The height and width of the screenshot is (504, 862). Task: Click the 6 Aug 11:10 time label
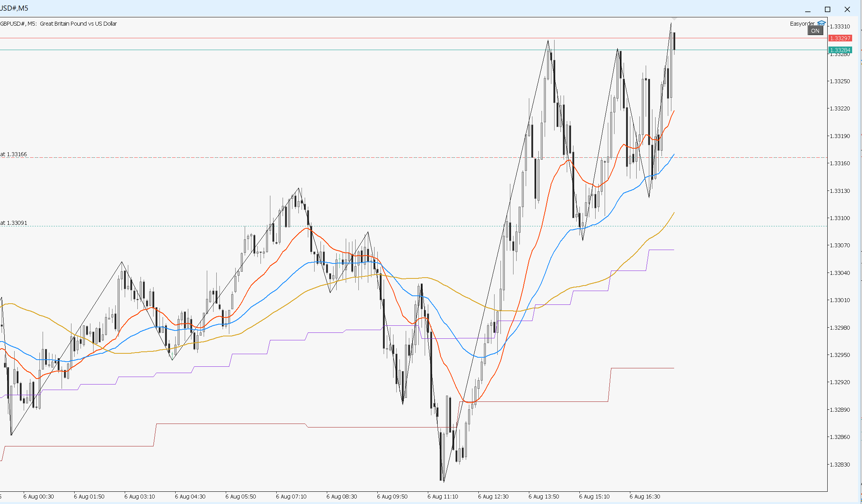[x=443, y=497]
